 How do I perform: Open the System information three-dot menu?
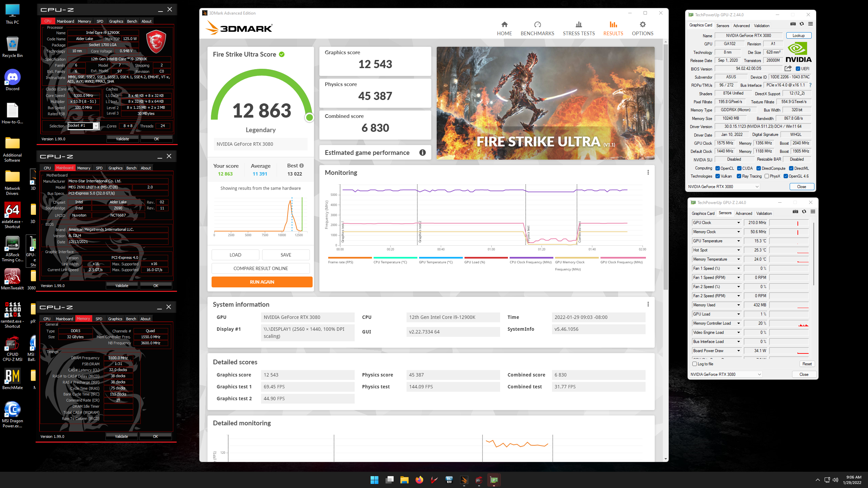648,304
